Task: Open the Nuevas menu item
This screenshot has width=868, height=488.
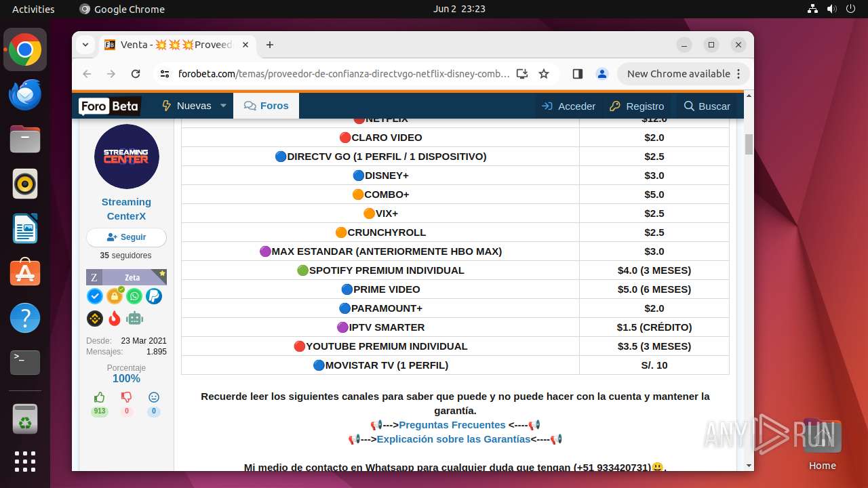Action: coord(186,106)
